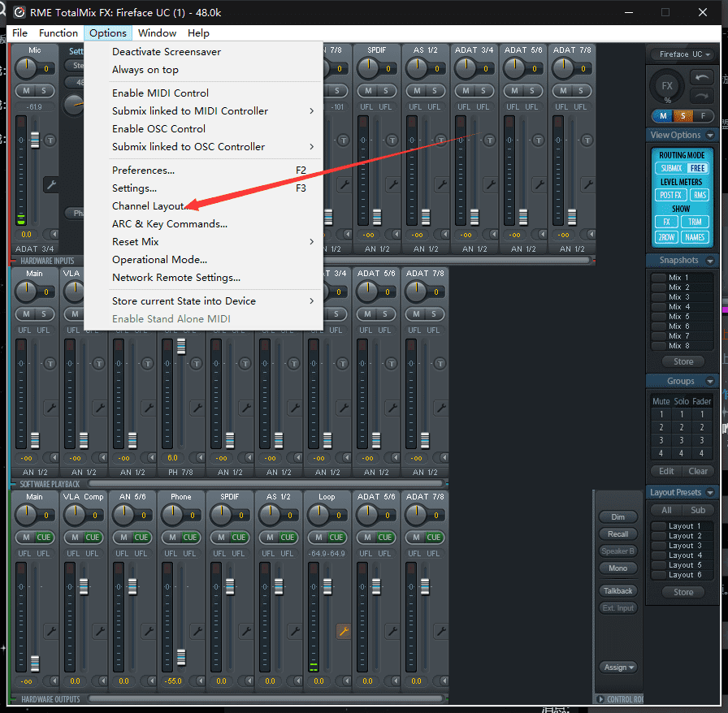This screenshot has height=713, width=728.
Task: Click wrench on VLA Comp output channel
Action: pos(100,631)
